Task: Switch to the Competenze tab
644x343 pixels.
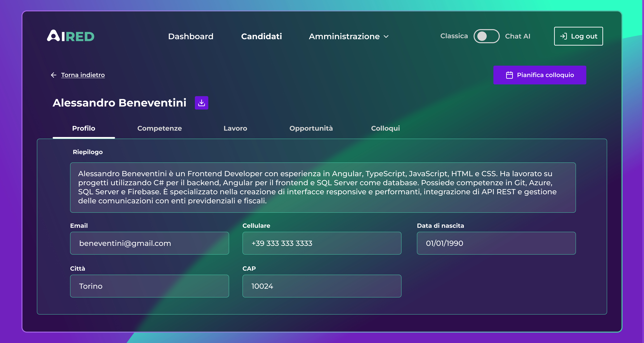Action: (x=160, y=128)
